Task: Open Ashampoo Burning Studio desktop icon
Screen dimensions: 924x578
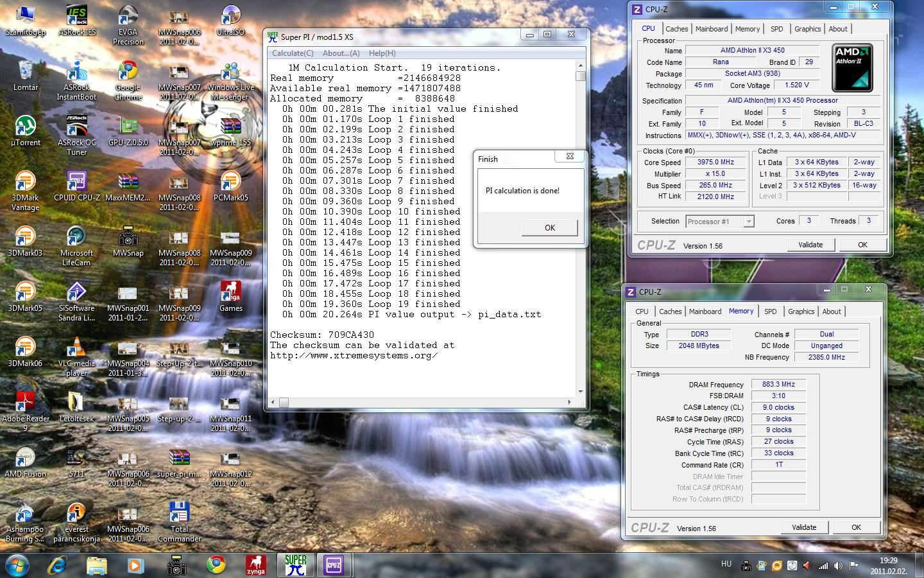Action: [x=25, y=522]
